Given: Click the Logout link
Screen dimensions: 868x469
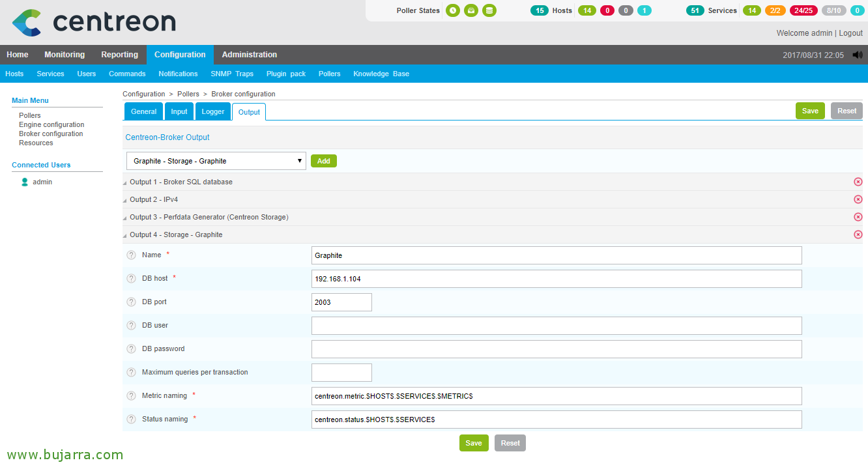Looking at the screenshot, I should 850,33.
